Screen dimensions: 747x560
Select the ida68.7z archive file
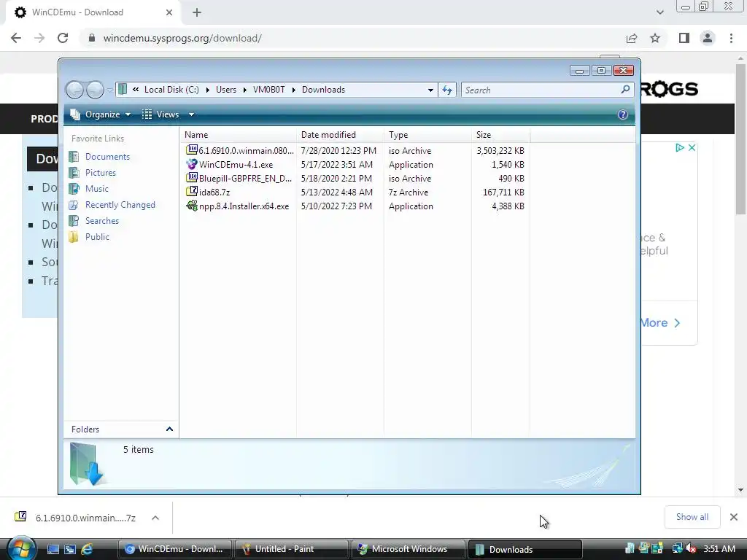(x=208, y=192)
